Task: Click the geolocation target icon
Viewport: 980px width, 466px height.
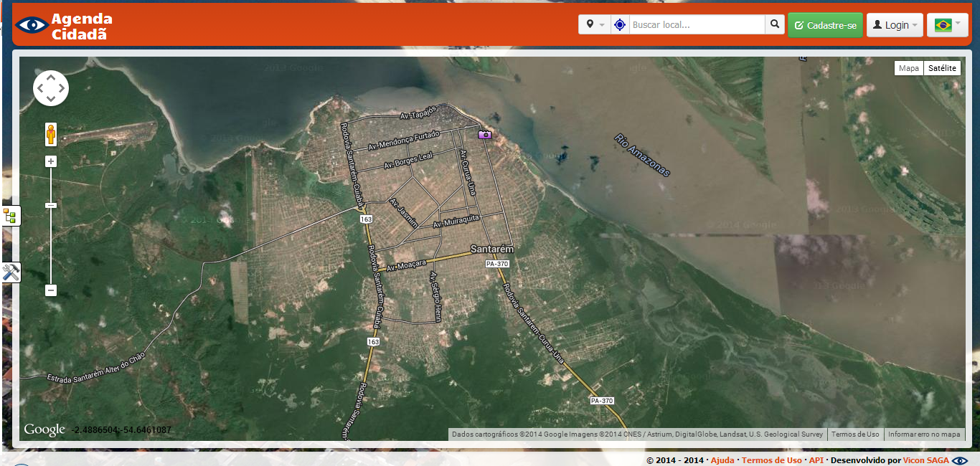Action: [x=620, y=25]
